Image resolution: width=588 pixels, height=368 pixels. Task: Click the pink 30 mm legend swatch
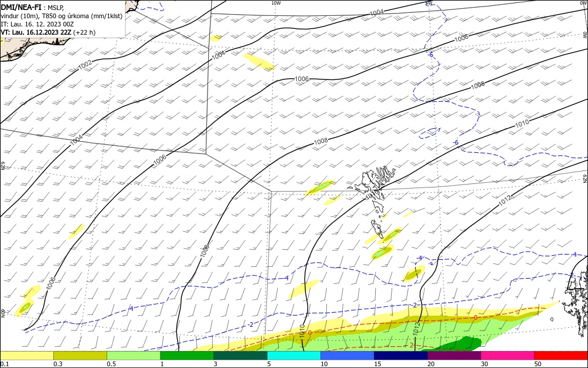pyautogui.click(x=507, y=356)
